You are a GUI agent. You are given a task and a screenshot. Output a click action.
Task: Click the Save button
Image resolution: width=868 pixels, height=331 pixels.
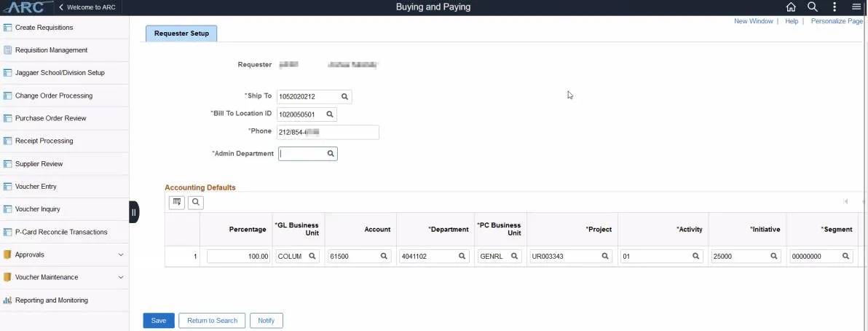pos(159,321)
